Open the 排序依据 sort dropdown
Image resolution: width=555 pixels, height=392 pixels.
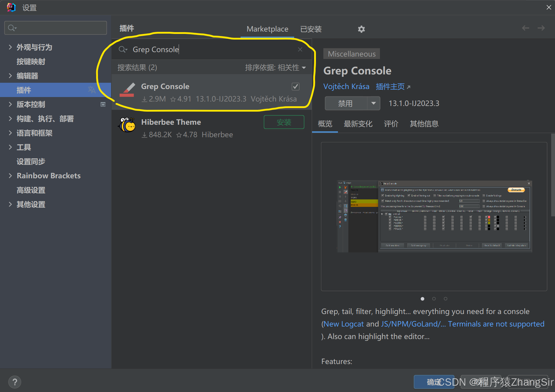click(275, 68)
